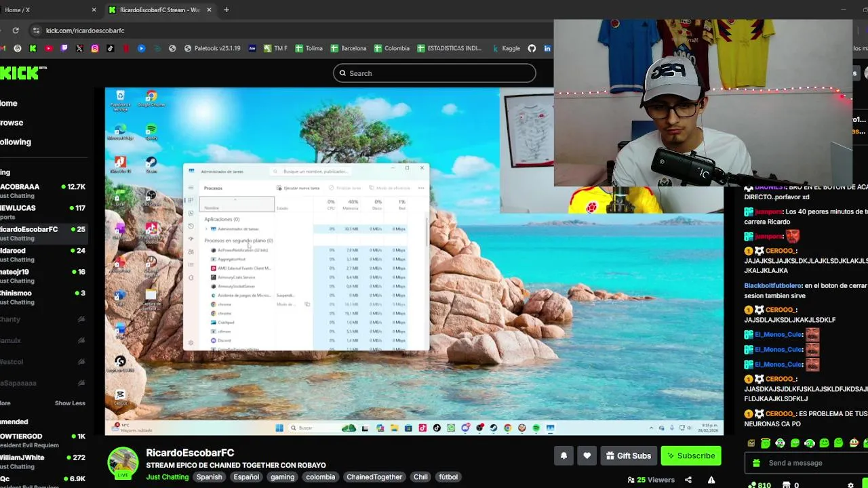
Task: Open the chat points balance showing 810
Action: pyautogui.click(x=759, y=485)
